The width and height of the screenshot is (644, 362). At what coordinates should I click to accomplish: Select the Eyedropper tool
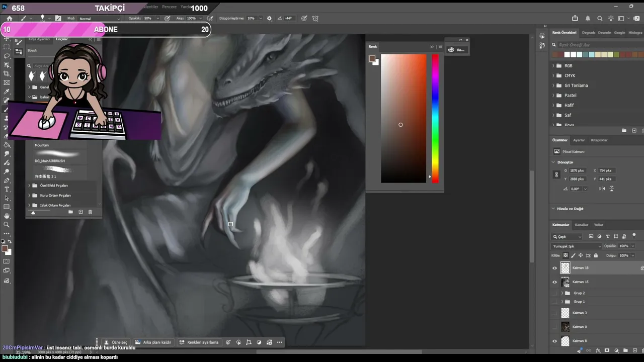7,92
